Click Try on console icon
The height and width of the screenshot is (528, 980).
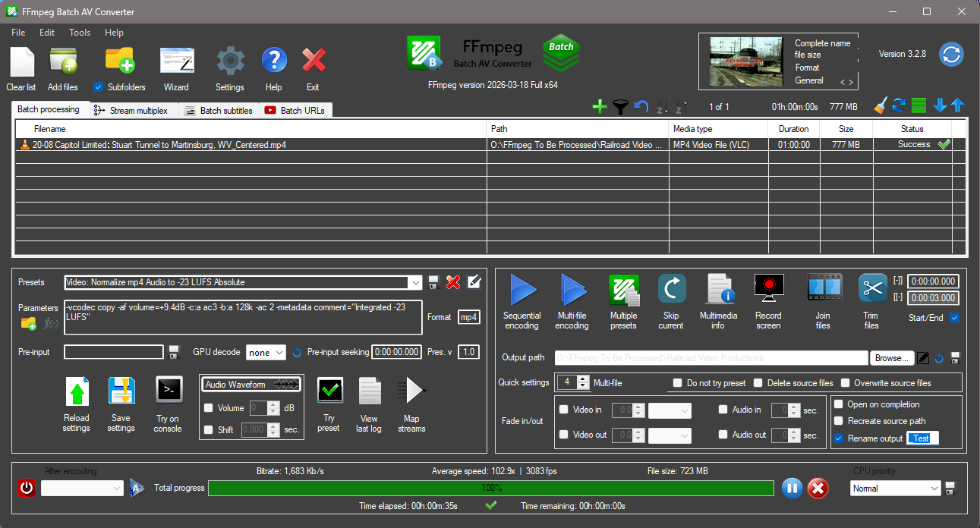tap(169, 390)
